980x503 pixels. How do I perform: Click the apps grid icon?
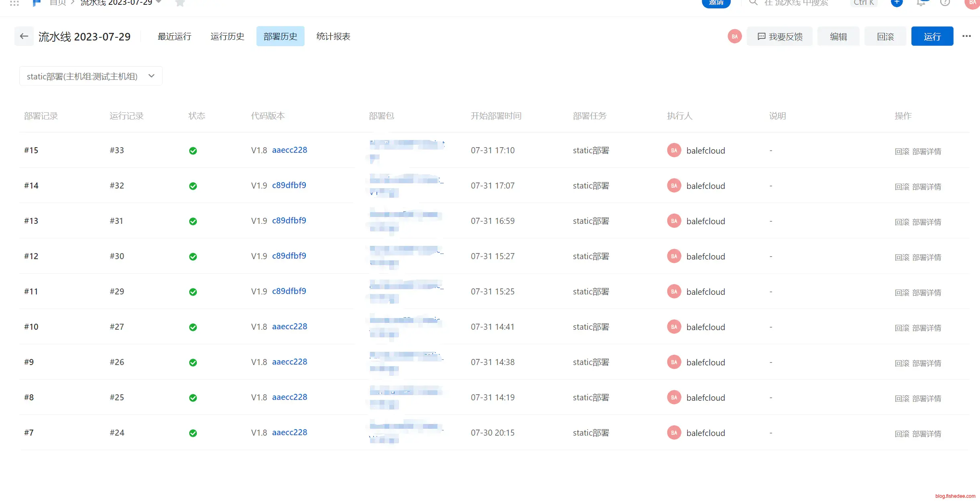pyautogui.click(x=14, y=3)
